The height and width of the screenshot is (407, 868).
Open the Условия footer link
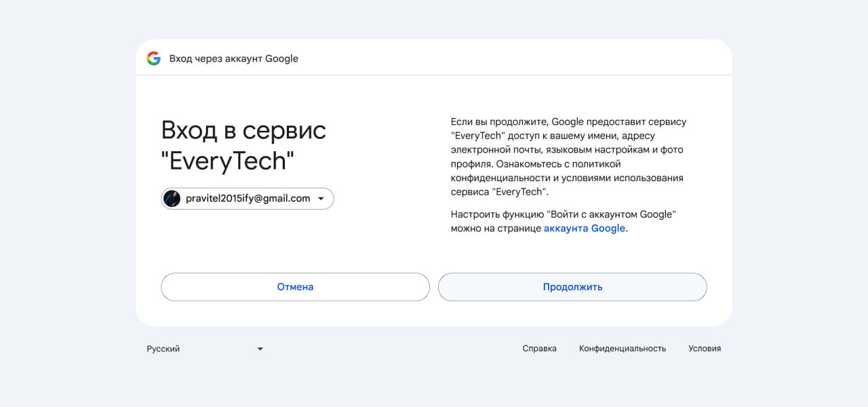pyautogui.click(x=705, y=349)
